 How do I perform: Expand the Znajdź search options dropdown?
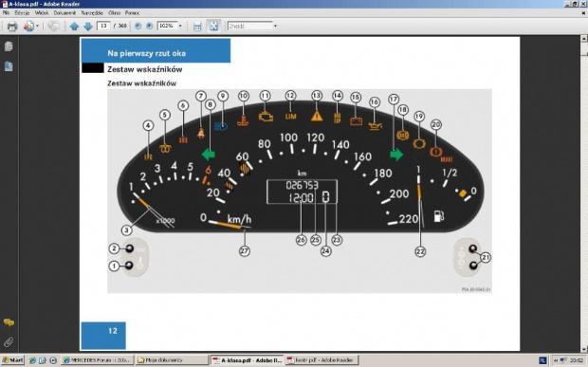(x=275, y=27)
